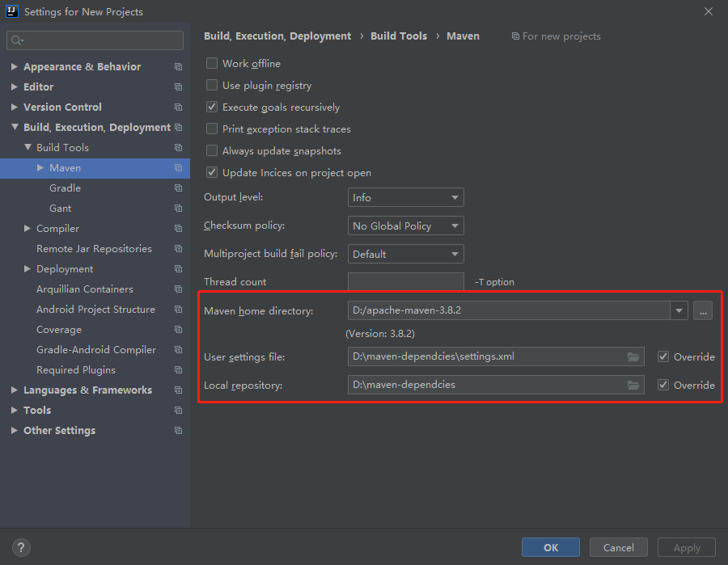
Task: Open Maven home directory dropdown arrow
Action: click(679, 310)
